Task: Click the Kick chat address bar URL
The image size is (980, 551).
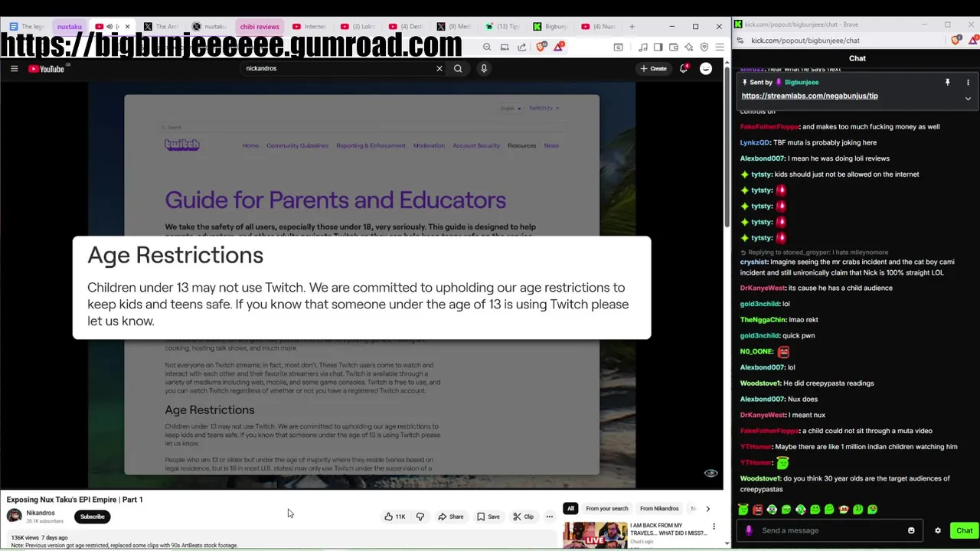Action: point(805,41)
